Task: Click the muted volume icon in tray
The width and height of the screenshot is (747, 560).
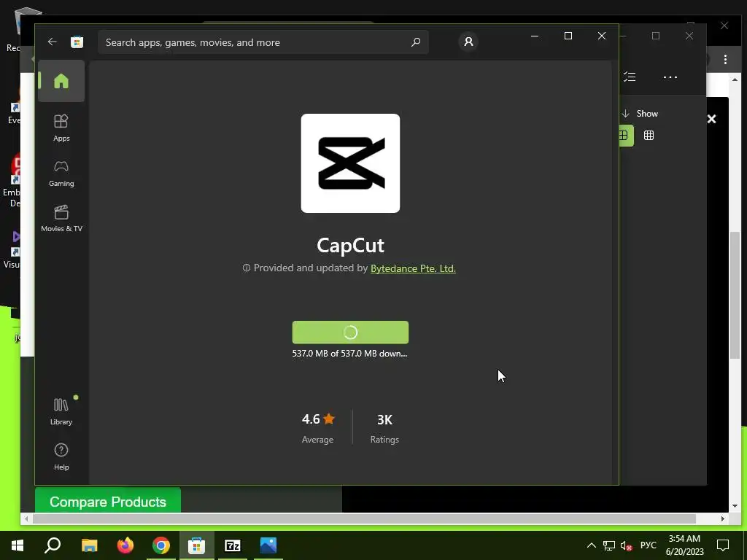Action: tap(627, 545)
